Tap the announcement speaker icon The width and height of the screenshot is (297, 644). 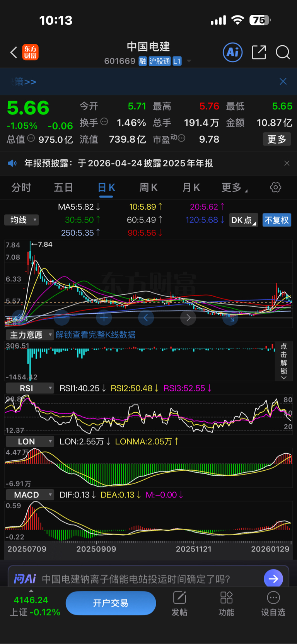pyautogui.click(x=12, y=163)
